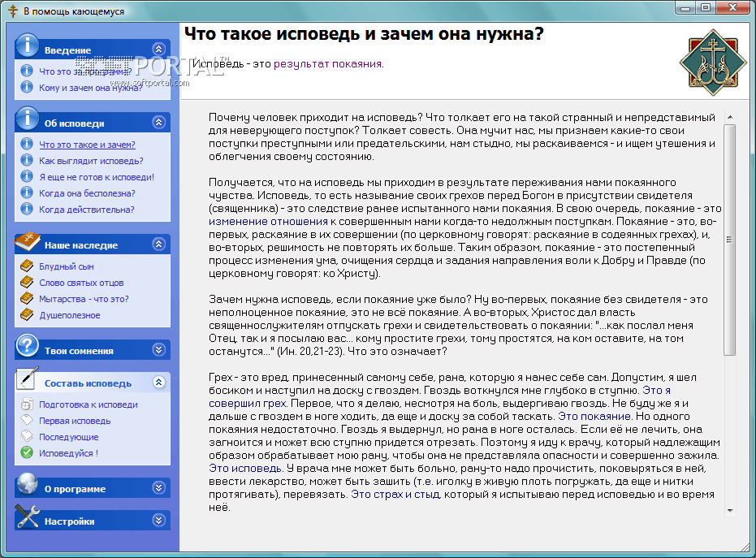756x558 pixels.
Task: Click document icon beside Подготовка к исповеди
Action: click(x=27, y=404)
